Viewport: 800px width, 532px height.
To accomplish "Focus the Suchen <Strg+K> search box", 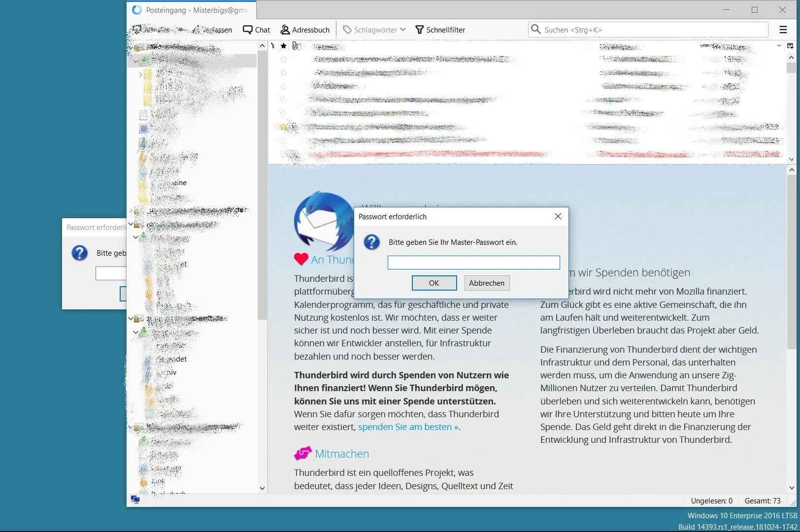I will (648, 30).
